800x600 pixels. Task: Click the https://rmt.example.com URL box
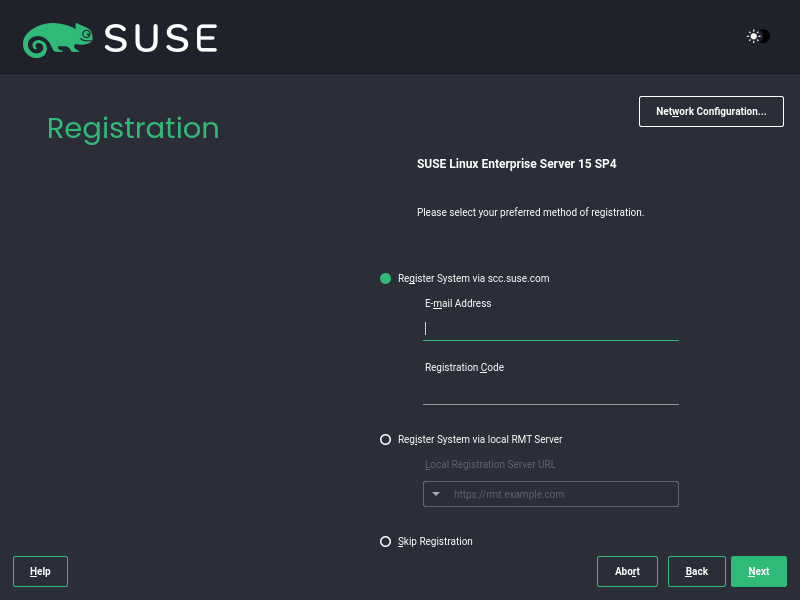[x=551, y=494]
